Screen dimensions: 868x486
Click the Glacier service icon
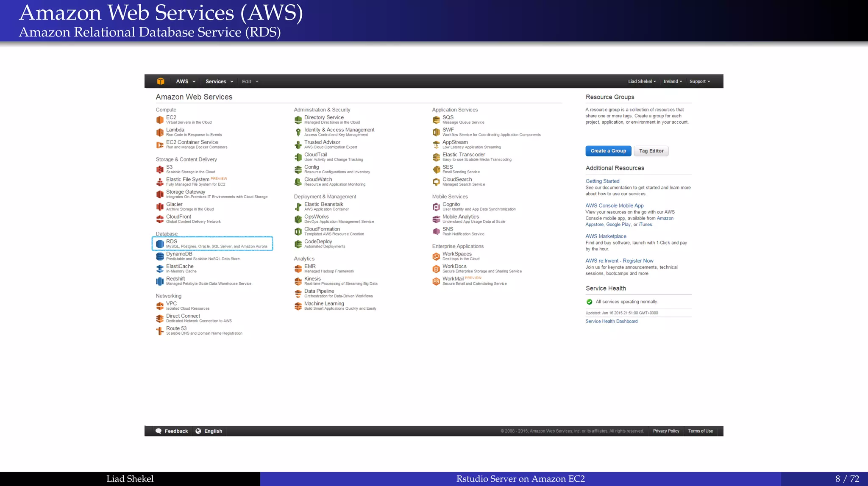(160, 207)
